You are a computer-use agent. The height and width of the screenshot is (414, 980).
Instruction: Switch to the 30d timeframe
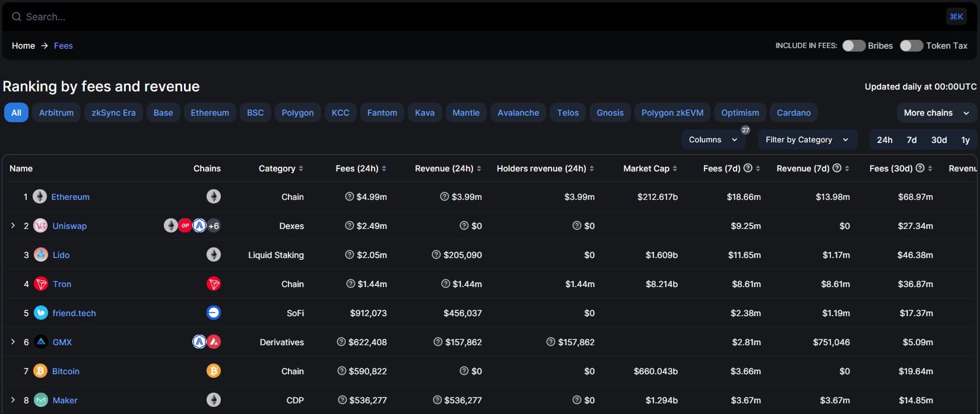(x=939, y=140)
